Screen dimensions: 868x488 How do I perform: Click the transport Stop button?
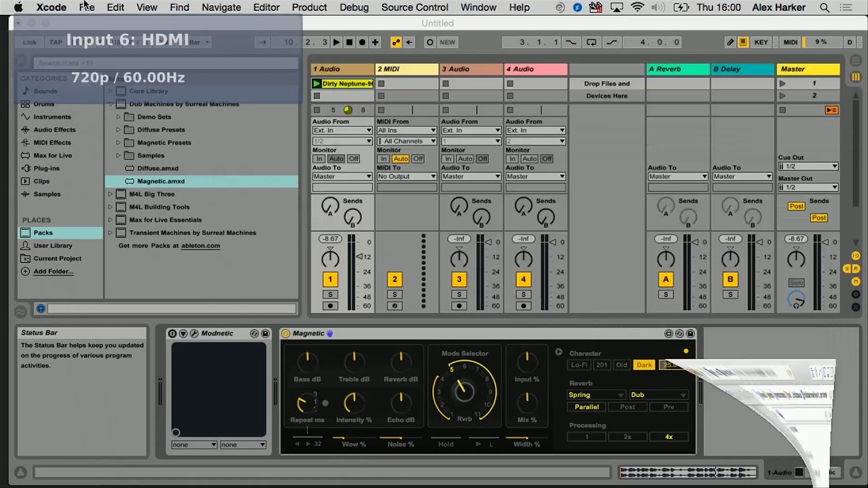349,42
